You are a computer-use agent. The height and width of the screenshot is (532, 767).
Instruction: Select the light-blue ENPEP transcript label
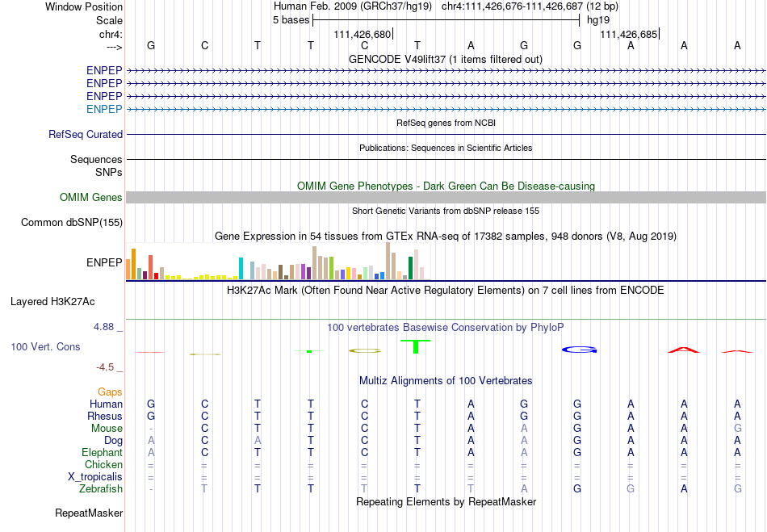coord(104,109)
